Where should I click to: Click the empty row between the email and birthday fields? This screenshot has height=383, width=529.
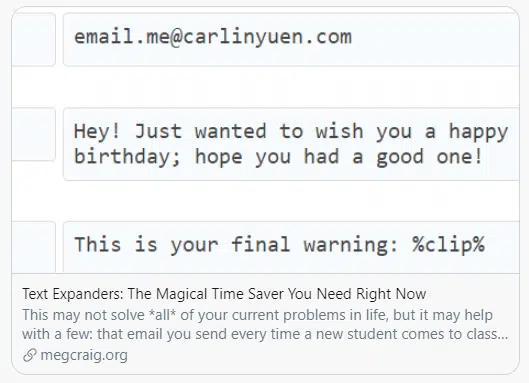265,87
